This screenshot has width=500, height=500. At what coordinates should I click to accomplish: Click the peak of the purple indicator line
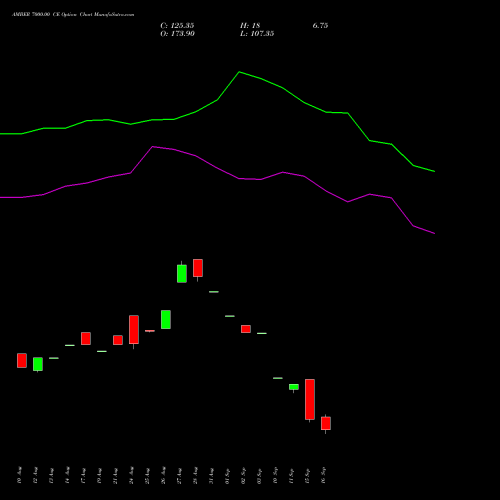(153, 146)
